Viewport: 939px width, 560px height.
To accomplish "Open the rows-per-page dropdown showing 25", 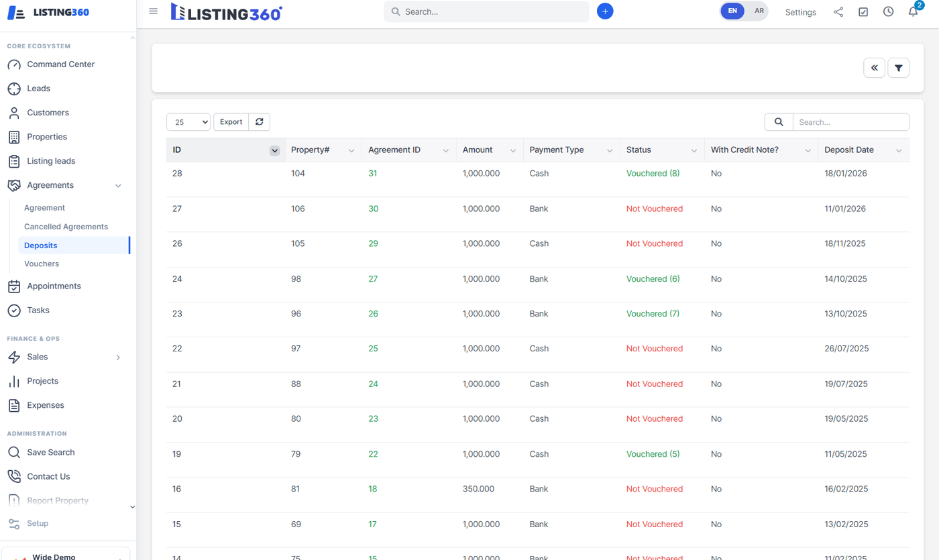I will tap(188, 122).
